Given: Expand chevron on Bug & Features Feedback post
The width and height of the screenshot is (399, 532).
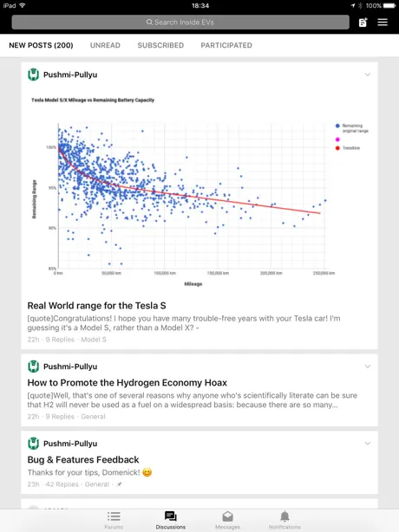Looking at the screenshot, I should [368, 444].
